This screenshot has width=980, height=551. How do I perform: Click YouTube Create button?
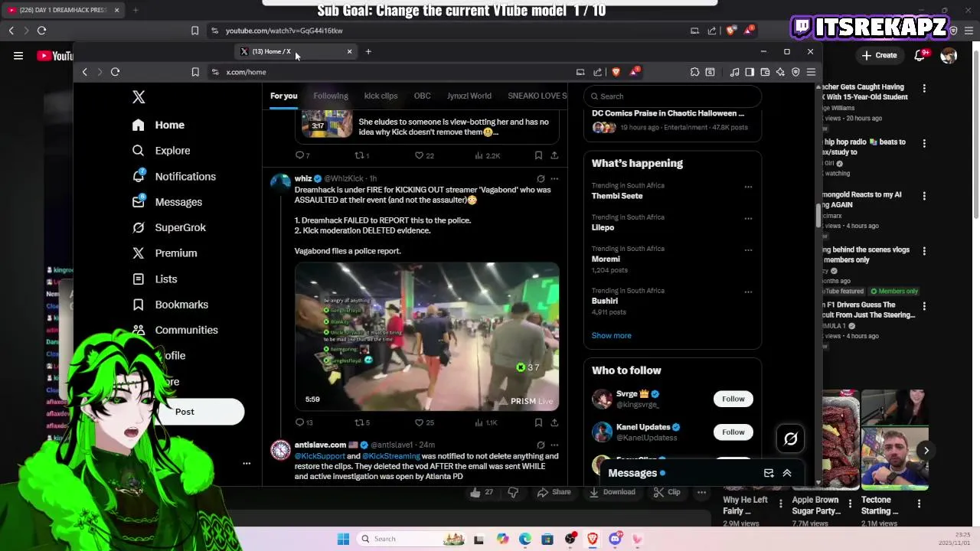click(879, 55)
